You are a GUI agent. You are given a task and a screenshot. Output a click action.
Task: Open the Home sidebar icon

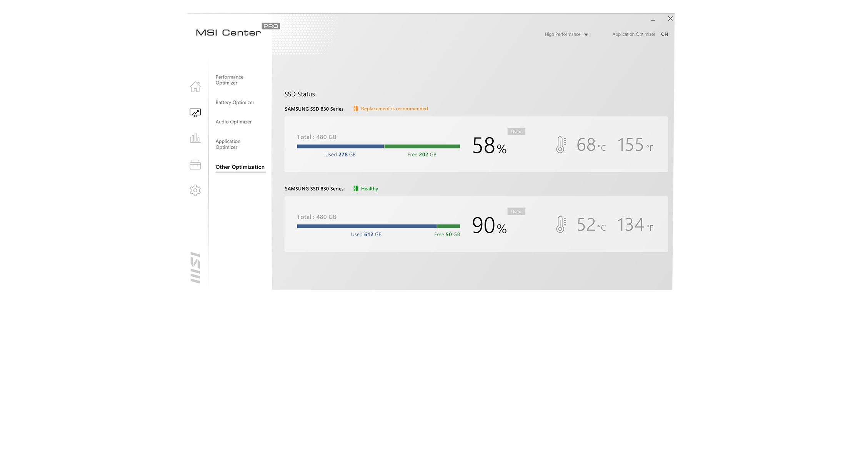[195, 87]
